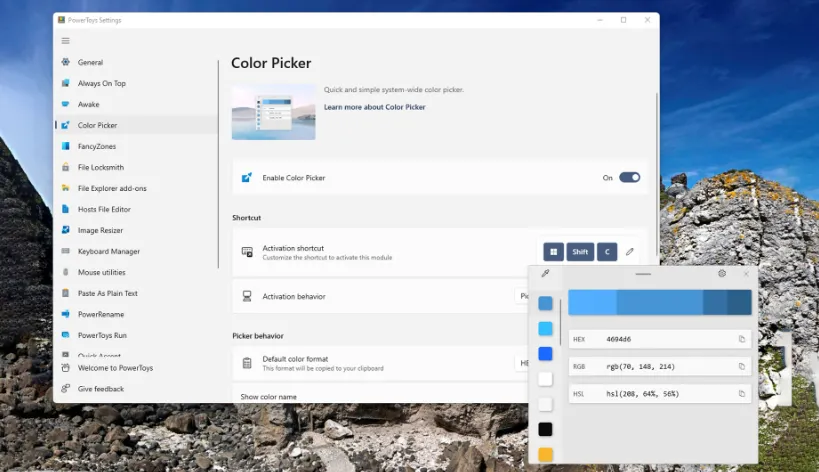Screen dimensions: 819x472
Task: Open the Activation behavior dropdown
Action: pos(522,296)
